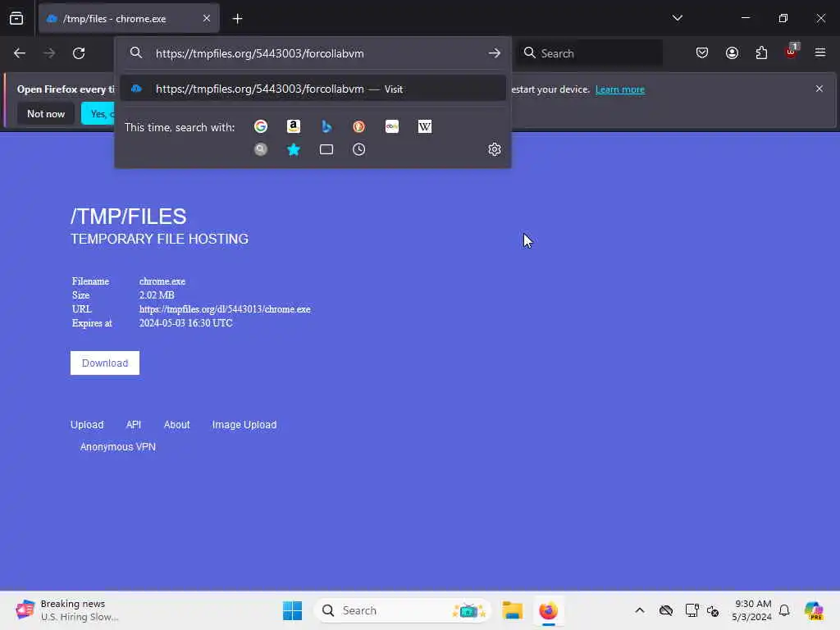Image resolution: width=840 pixels, height=630 pixels.
Task: Reload the current page
Action: tap(79, 53)
